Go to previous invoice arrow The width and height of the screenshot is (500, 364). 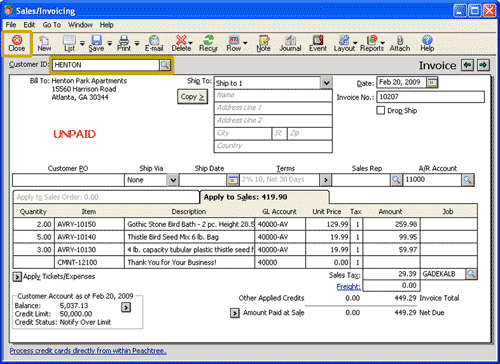pyautogui.click(x=468, y=65)
